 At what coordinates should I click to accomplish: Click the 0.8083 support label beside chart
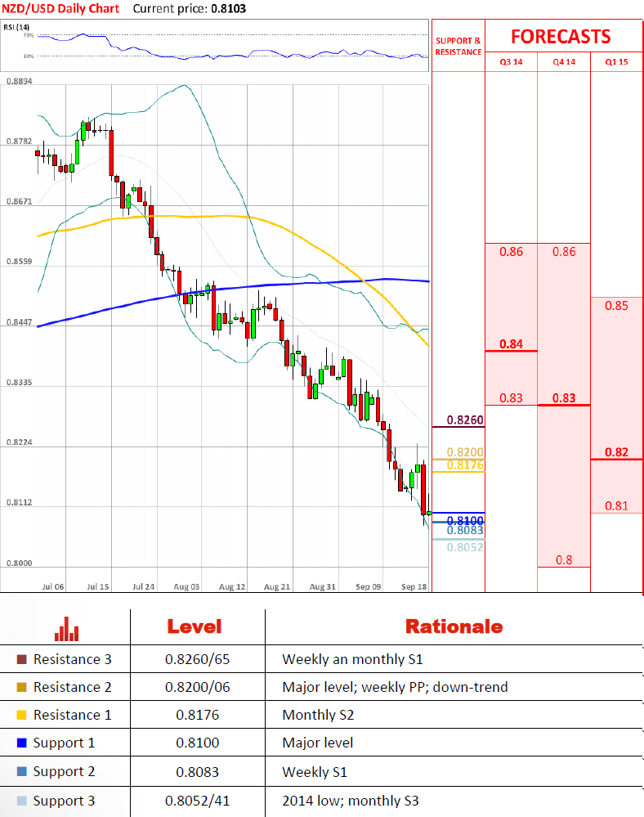click(x=465, y=531)
